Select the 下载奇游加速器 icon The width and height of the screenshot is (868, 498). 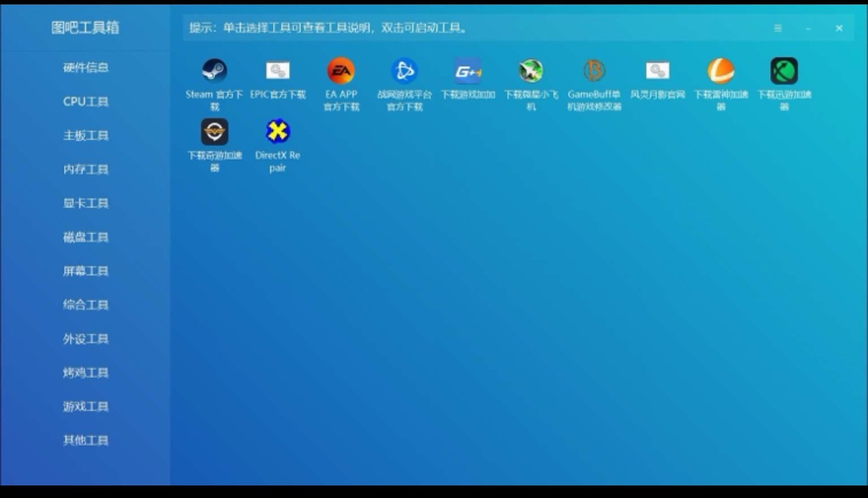pyautogui.click(x=214, y=132)
